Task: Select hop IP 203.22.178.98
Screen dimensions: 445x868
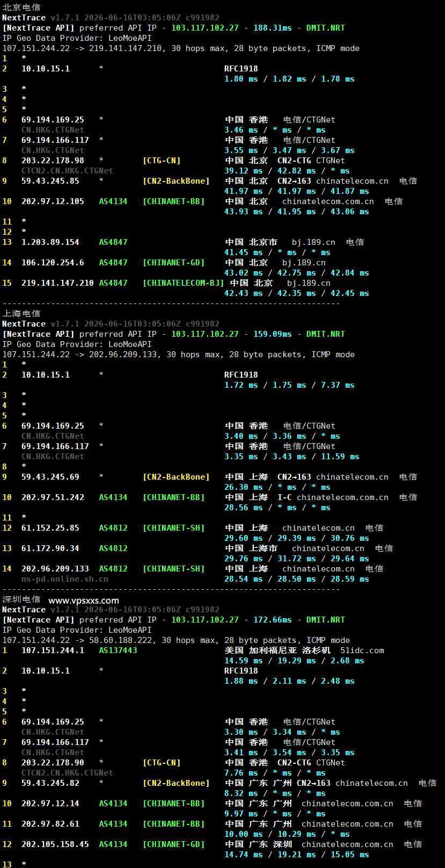Action: [53, 161]
